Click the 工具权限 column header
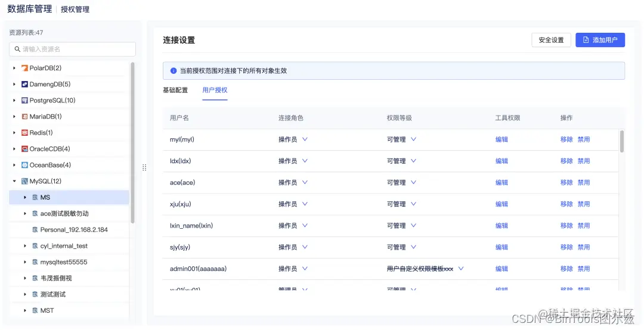Image resolution: width=644 pixels, height=330 pixels. [x=507, y=118]
